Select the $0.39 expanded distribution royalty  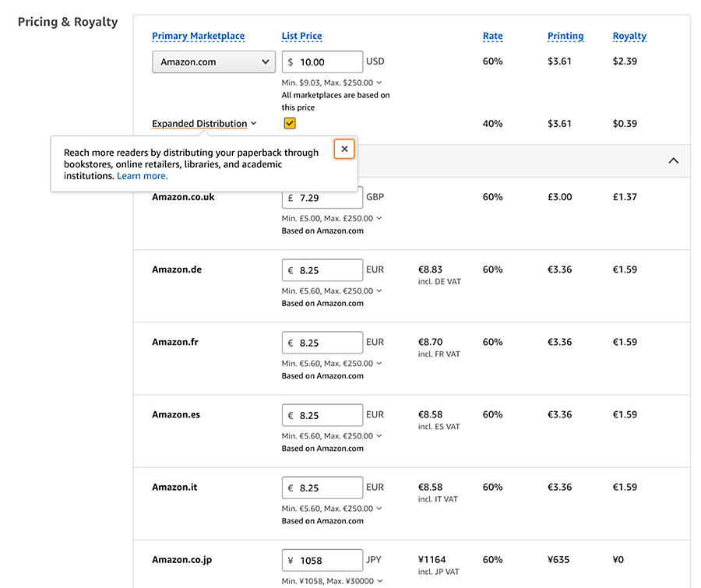coord(625,123)
